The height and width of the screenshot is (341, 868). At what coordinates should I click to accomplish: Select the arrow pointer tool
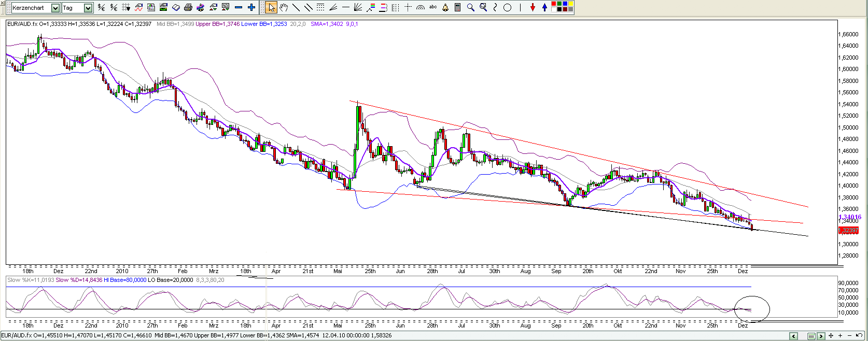271,7
